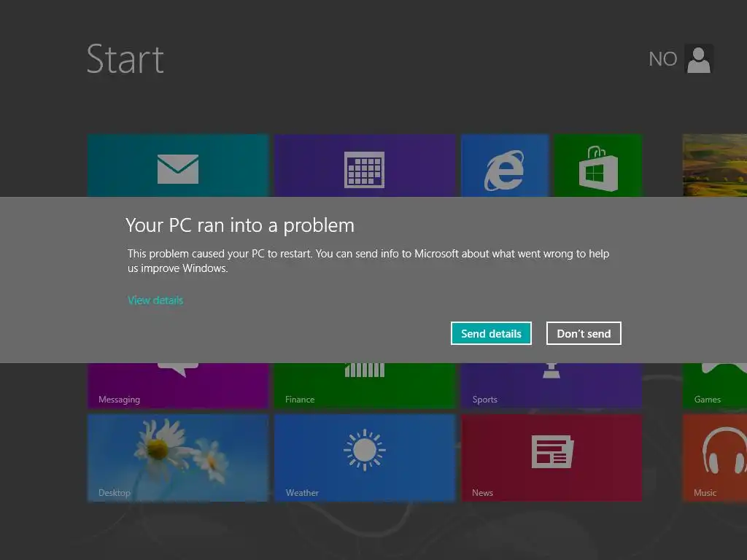Launch Internet Explorer tile
This screenshot has width=747, height=560.
coord(505,166)
